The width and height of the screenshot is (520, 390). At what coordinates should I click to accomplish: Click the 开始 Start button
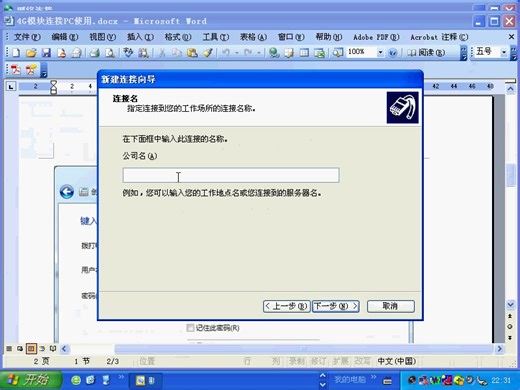click(x=31, y=380)
